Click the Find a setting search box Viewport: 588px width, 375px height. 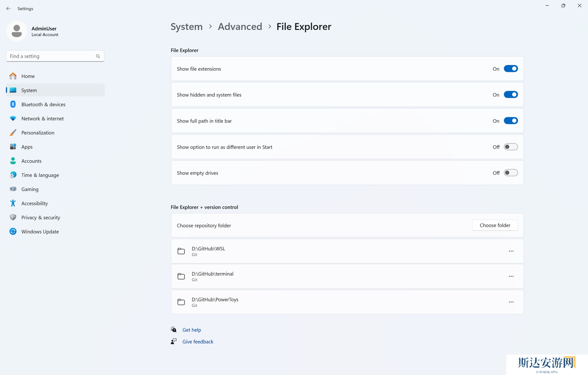point(51,56)
